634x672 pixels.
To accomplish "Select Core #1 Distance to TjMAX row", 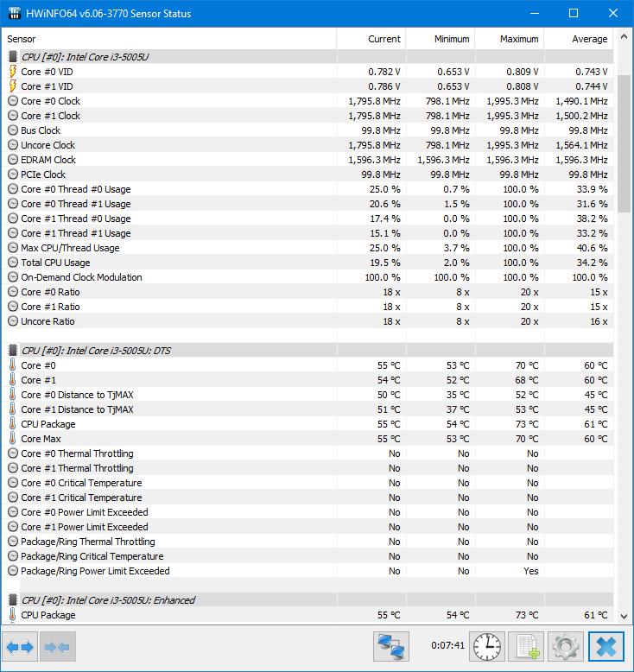I will pos(307,409).
